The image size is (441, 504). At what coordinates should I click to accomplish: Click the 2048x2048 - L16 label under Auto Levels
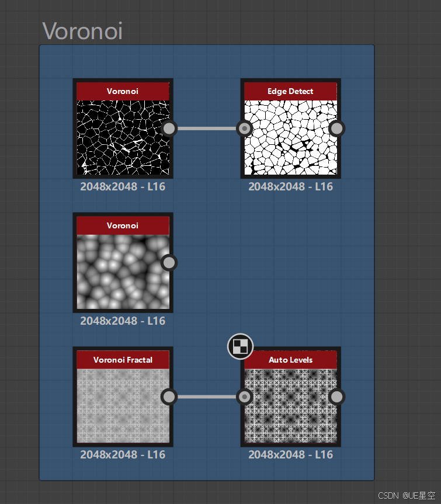pyautogui.click(x=290, y=454)
